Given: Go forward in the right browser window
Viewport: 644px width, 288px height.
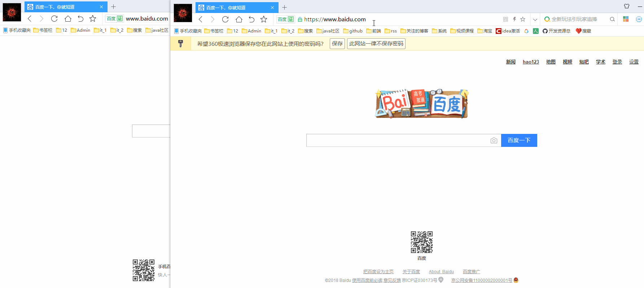Looking at the screenshot, I should pyautogui.click(x=213, y=19).
